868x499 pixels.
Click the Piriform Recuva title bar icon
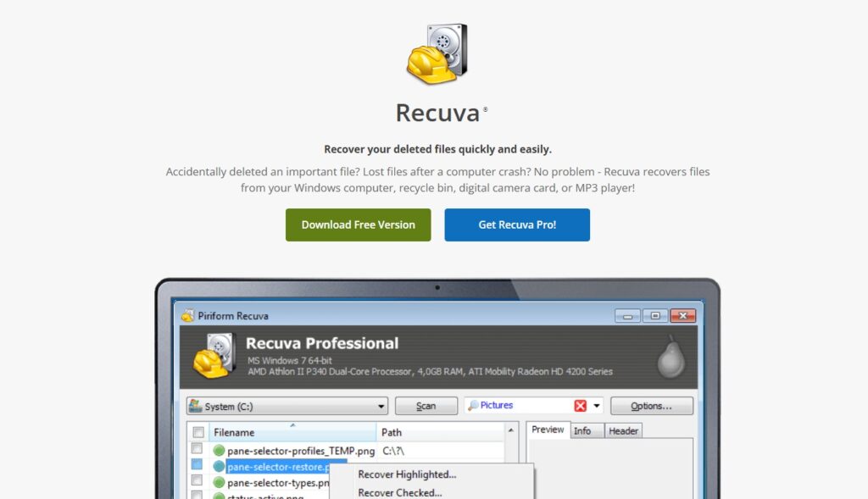pyautogui.click(x=187, y=316)
